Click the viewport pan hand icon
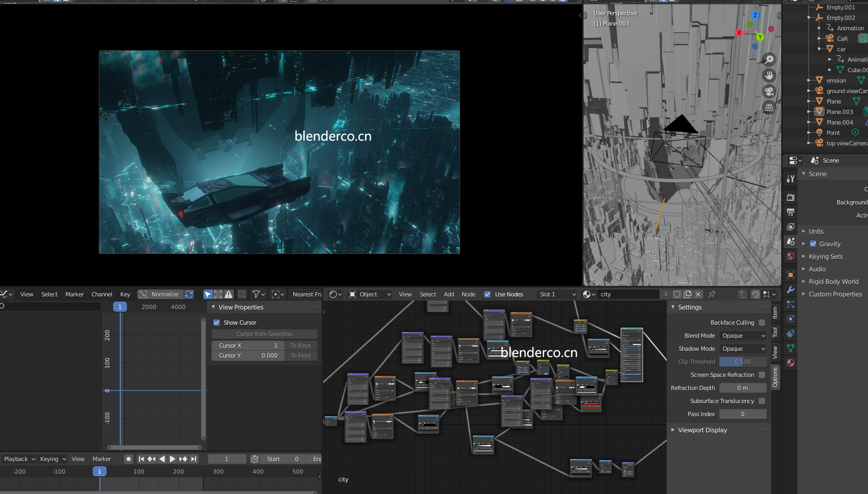The width and height of the screenshot is (868, 494). tap(769, 76)
